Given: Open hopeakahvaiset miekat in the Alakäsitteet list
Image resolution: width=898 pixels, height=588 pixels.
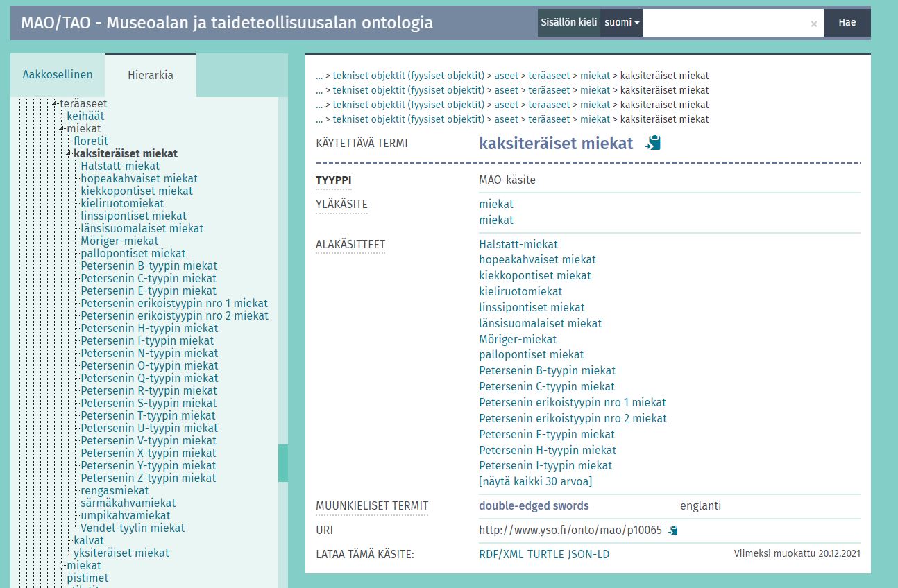Looking at the screenshot, I should pyautogui.click(x=537, y=259).
